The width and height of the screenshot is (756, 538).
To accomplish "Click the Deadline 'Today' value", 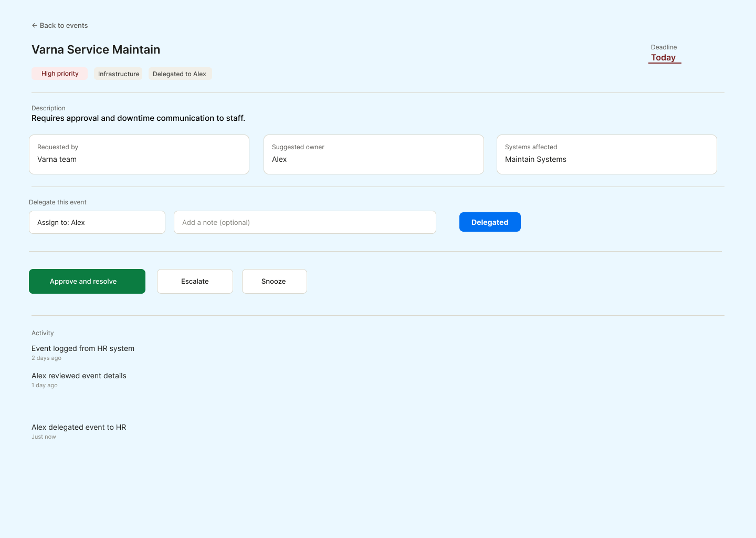I will click(664, 58).
